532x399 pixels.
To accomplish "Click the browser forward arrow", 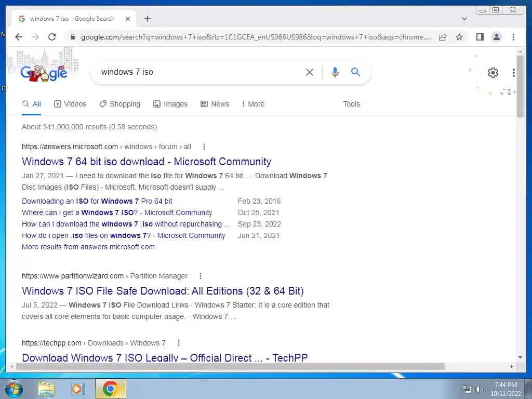I will pos(35,37).
